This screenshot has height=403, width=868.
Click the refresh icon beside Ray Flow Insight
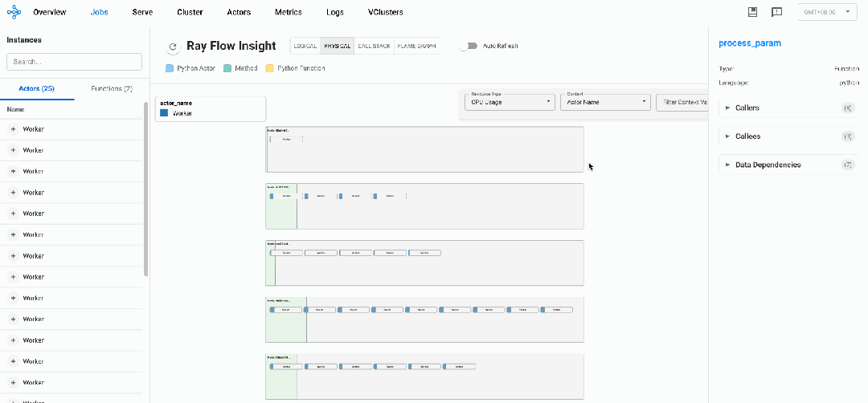tap(173, 47)
